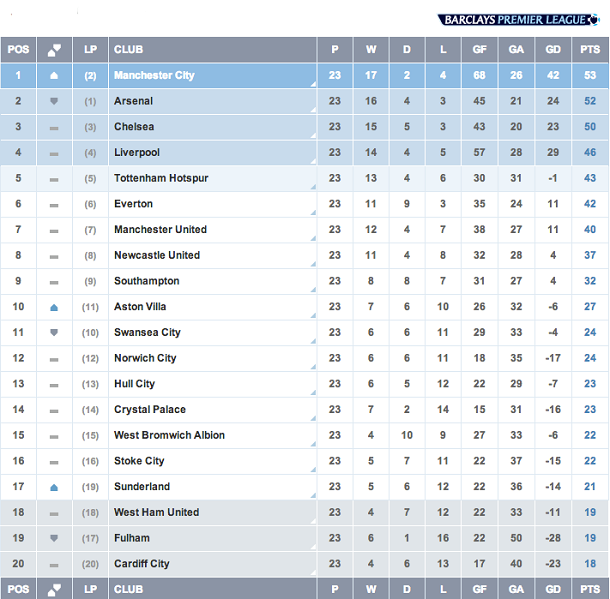The width and height of the screenshot is (610, 599).
Task: Click the Barclays Premier League logo
Action: (x=519, y=19)
